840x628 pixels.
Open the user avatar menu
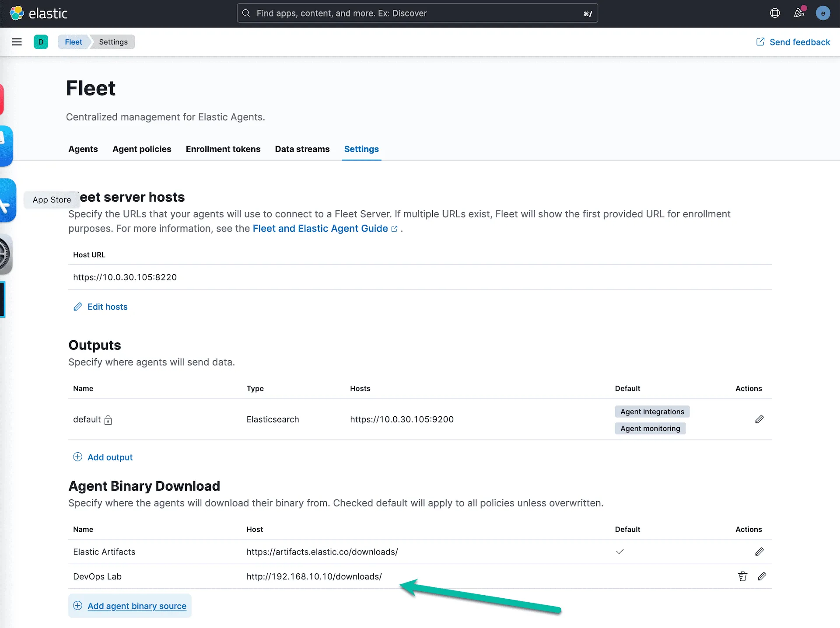click(823, 13)
